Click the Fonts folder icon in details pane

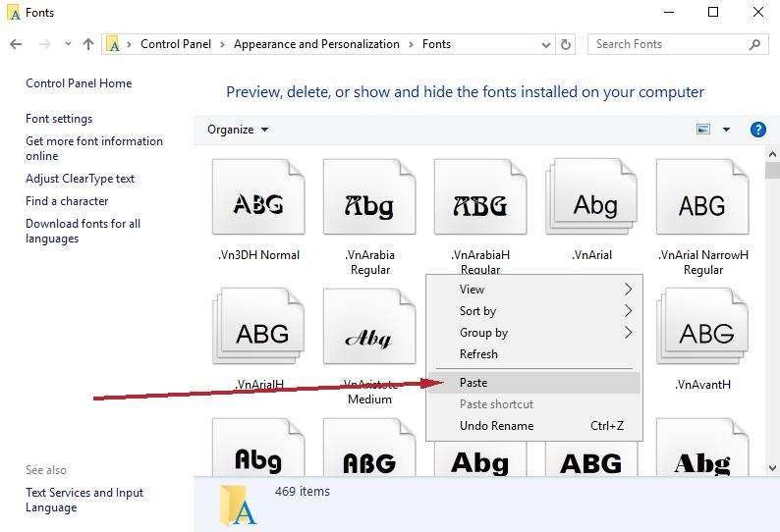point(238,505)
